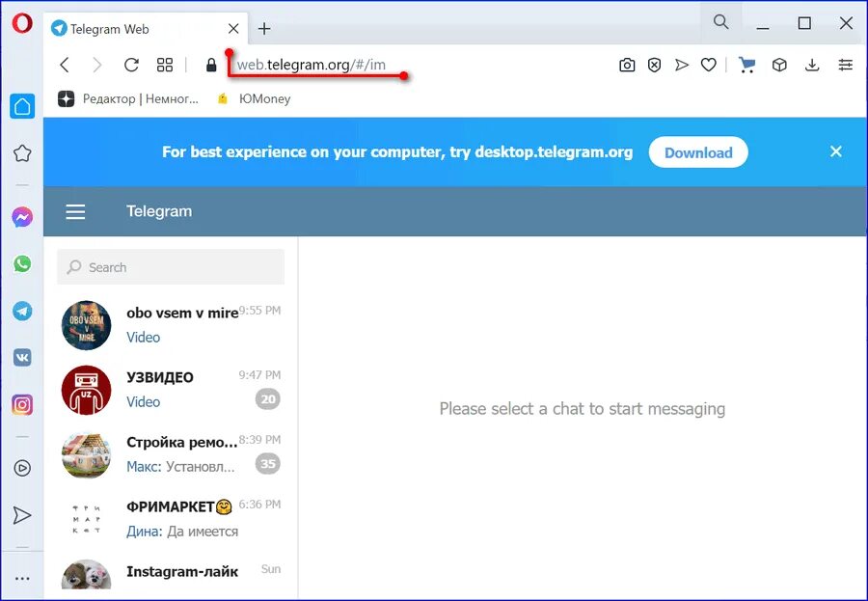Screen dimensions: 868x601
Task: Click the obo vsem v mire avatar
Action: pyautogui.click(x=87, y=325)
